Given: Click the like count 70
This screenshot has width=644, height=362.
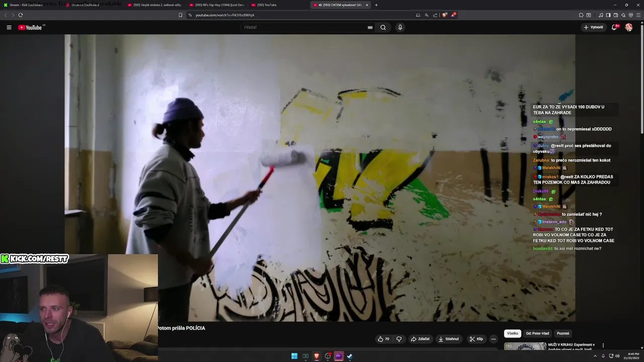Looking at the screenshot, I should pyautogui.click(x=387, y=339).
